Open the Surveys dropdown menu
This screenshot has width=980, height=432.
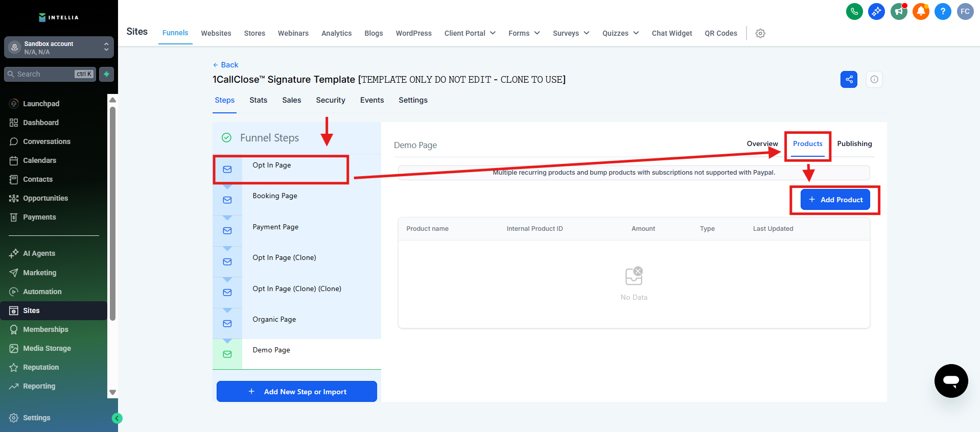[x=571, y=33]
